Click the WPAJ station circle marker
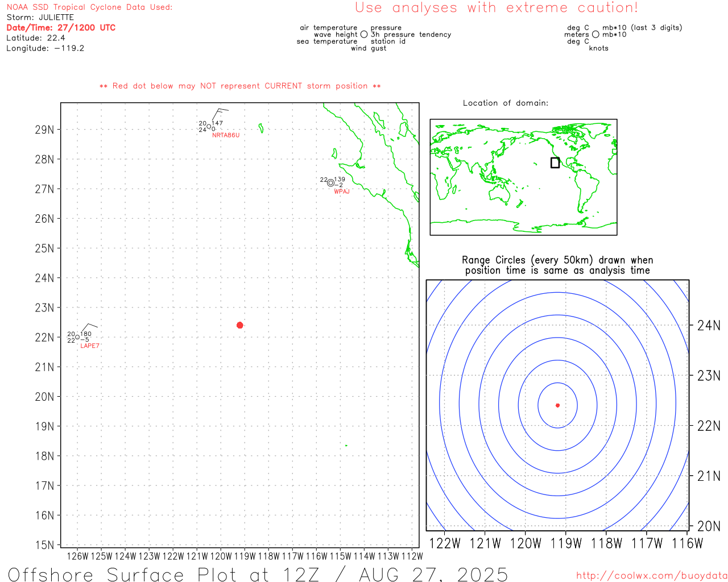 click(330, 182)
